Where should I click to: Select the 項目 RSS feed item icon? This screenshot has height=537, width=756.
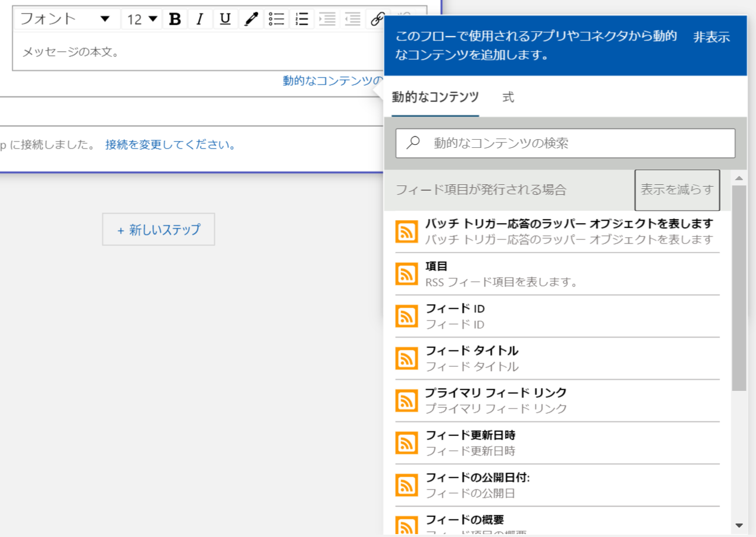[x=406, y=274]
